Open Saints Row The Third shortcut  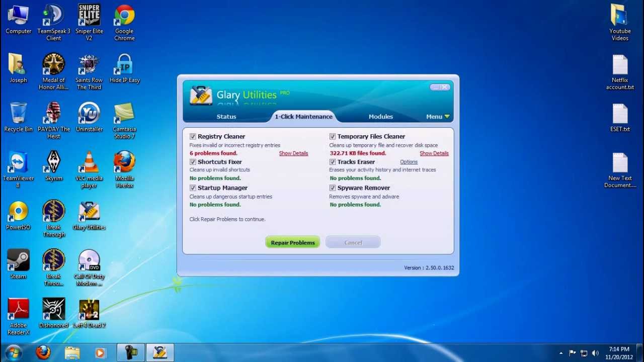point(89,71)
